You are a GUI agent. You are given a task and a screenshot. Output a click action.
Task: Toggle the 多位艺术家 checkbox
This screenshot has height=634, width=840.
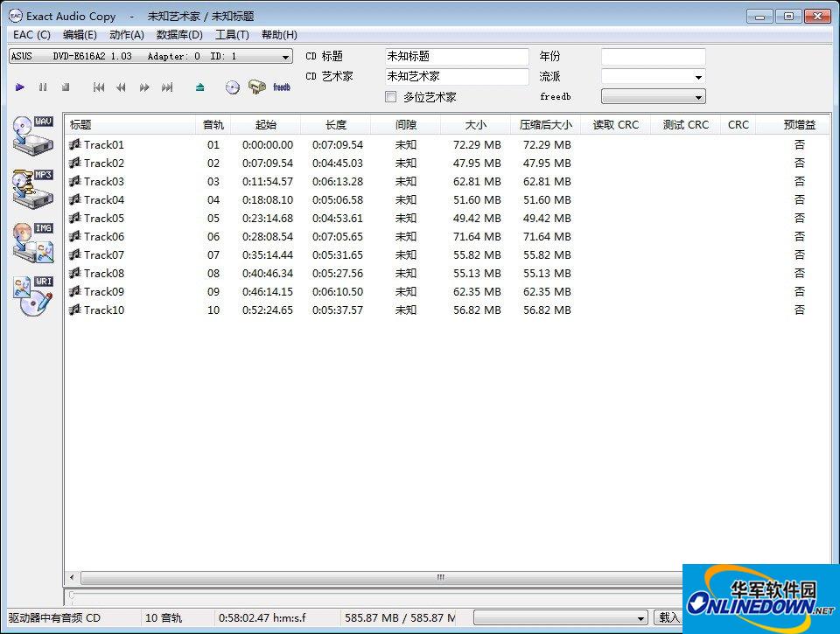(391, 97)
